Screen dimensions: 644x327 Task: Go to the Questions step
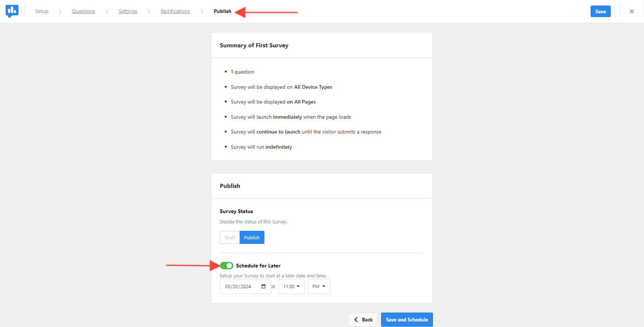[x=84, y=11]
